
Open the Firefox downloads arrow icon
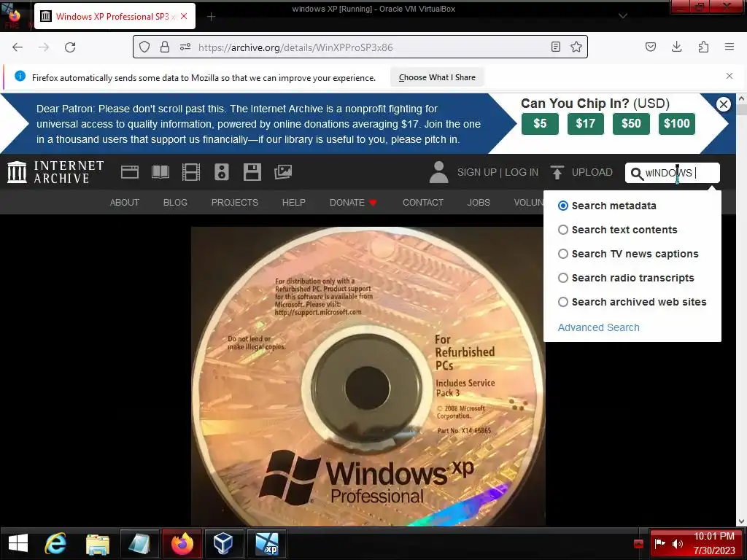point(676,47)
